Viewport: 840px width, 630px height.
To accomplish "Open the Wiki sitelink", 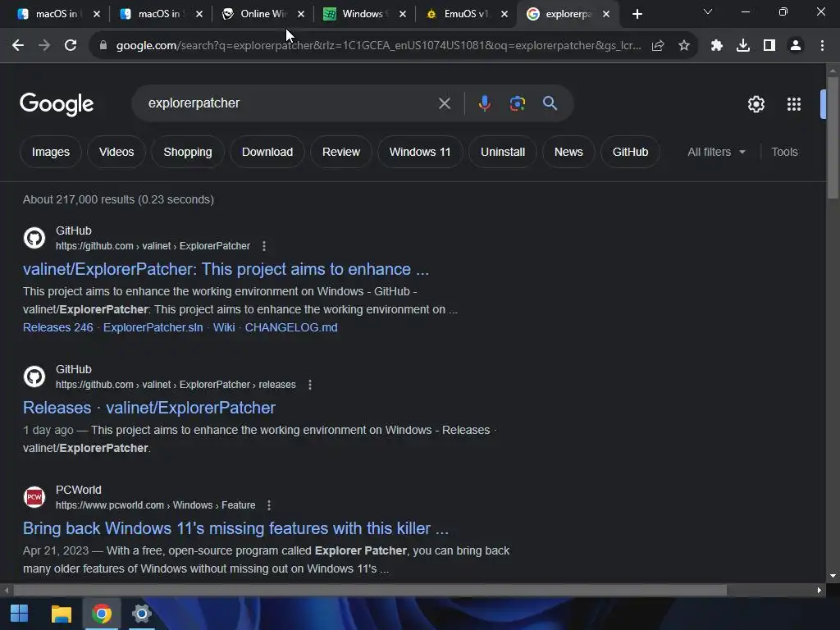I will [224, 327].
